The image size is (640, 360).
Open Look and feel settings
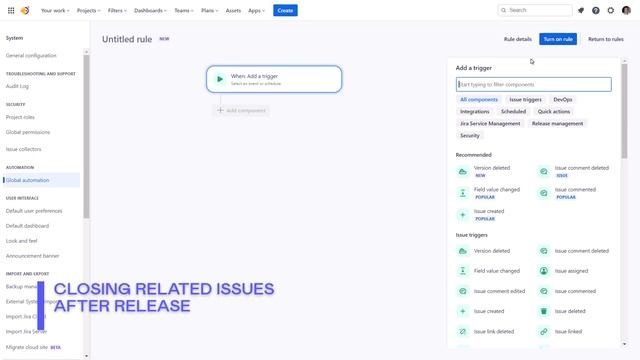(21, 241)
